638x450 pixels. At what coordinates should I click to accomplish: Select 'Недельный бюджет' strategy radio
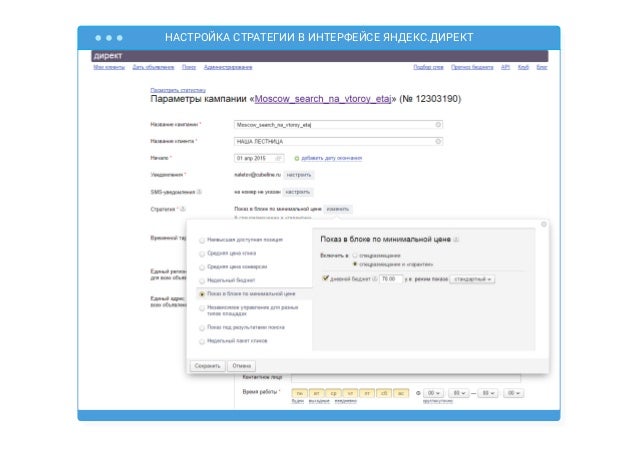click(202, 281)
